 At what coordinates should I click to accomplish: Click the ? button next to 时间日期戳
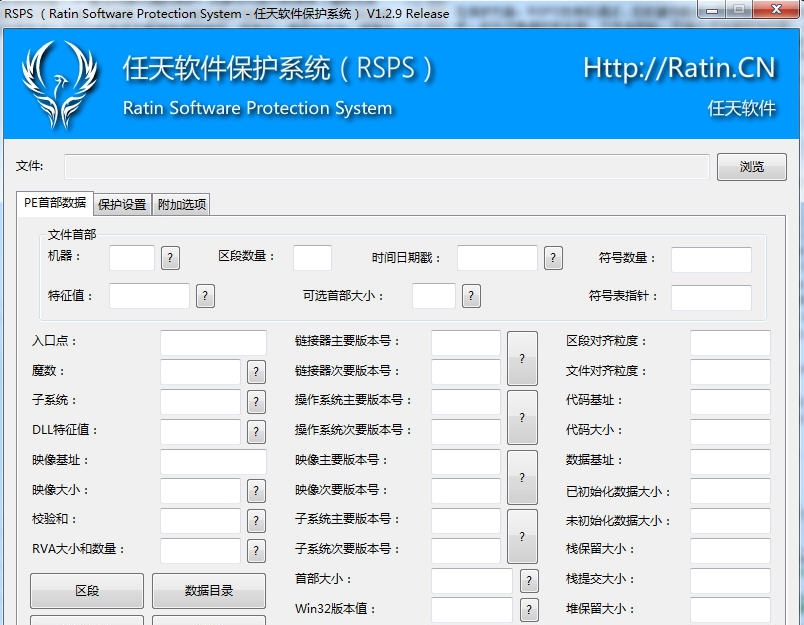point(553,258)
